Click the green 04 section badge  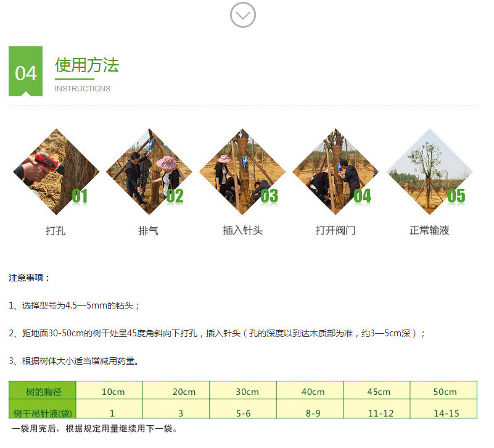coord(26,72)
